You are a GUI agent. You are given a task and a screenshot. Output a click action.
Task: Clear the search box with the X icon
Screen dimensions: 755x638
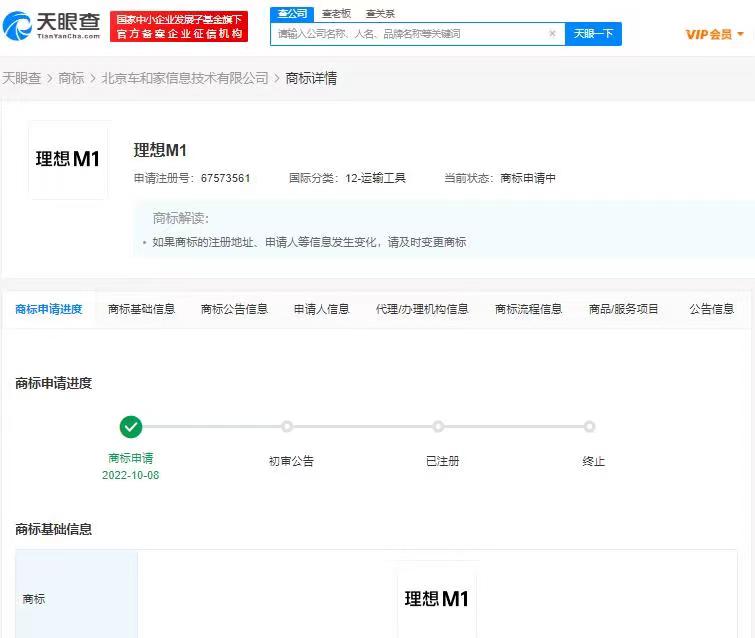tap(552, 34)
